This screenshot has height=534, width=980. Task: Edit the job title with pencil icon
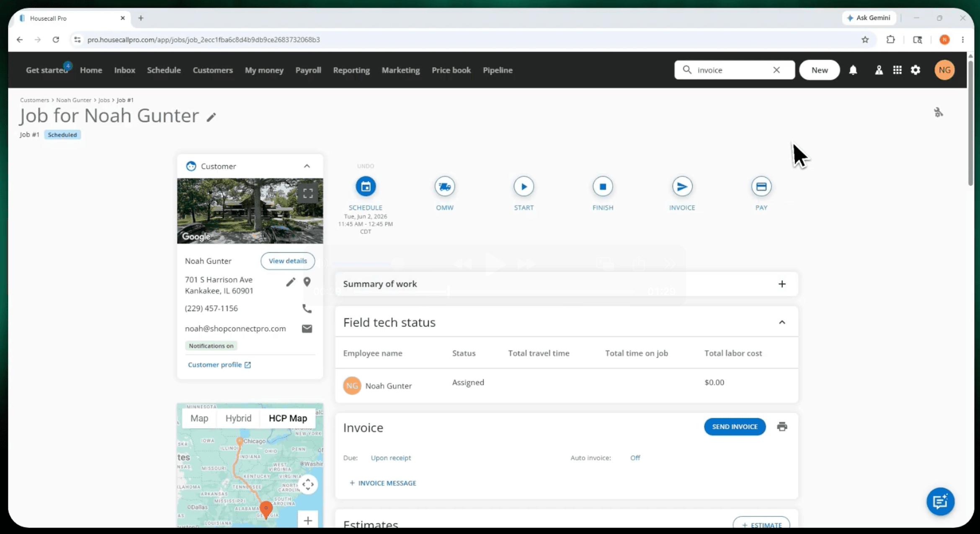[x=211, y=117]
